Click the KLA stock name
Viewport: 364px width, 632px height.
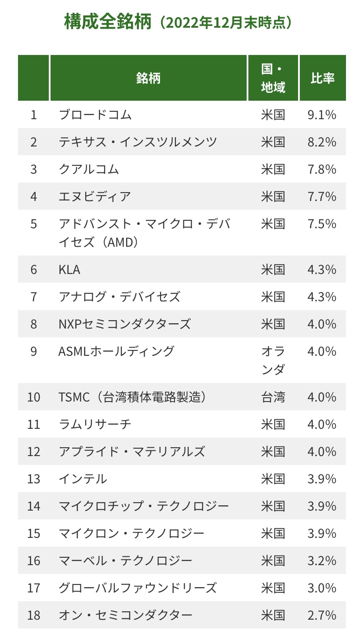tap(69, 270)
